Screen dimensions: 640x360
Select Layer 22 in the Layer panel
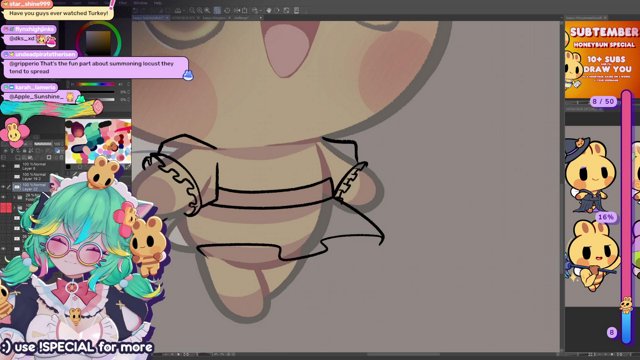[x=33, y=187]
